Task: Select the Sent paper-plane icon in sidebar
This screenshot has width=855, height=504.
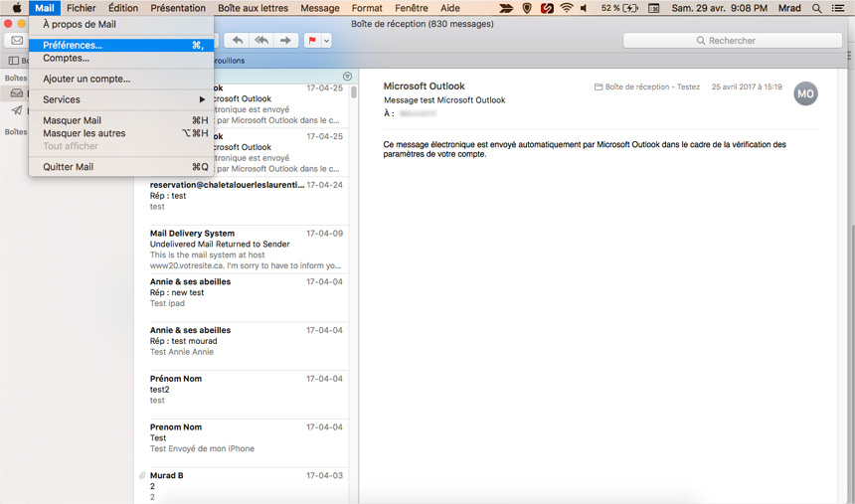Action: coord(17,110)
